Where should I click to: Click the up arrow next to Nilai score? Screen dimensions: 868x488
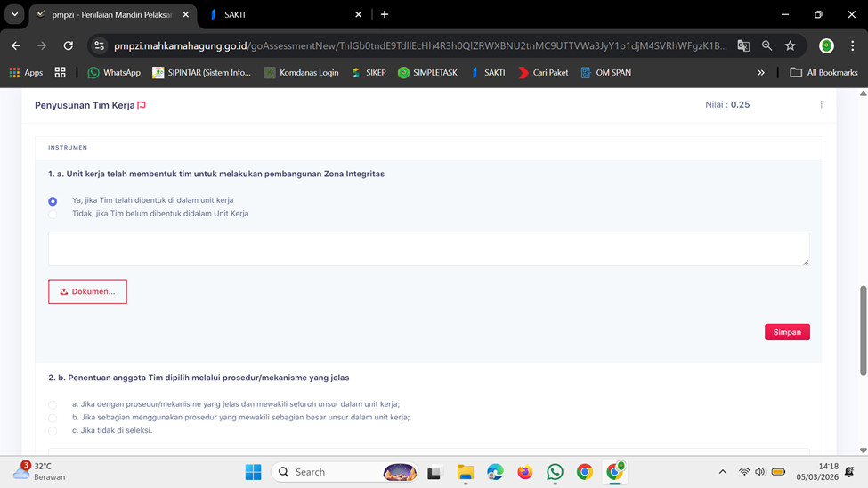point(821,104)
